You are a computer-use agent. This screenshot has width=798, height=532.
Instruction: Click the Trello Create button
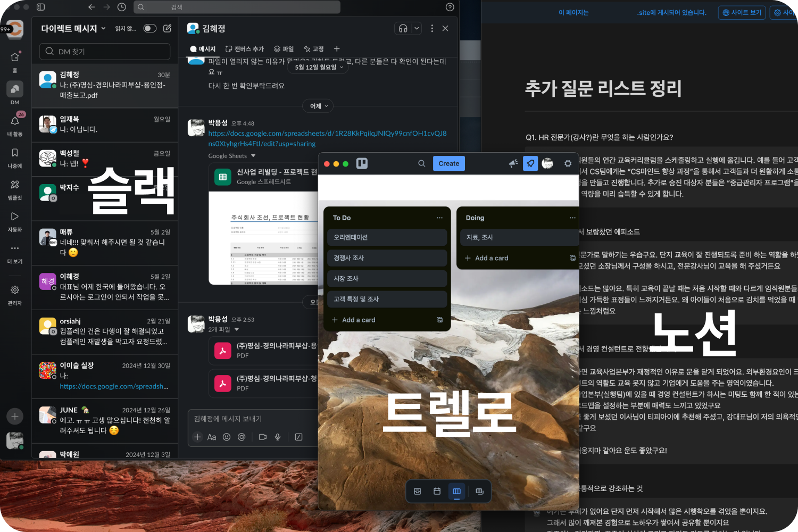[449, 163]
